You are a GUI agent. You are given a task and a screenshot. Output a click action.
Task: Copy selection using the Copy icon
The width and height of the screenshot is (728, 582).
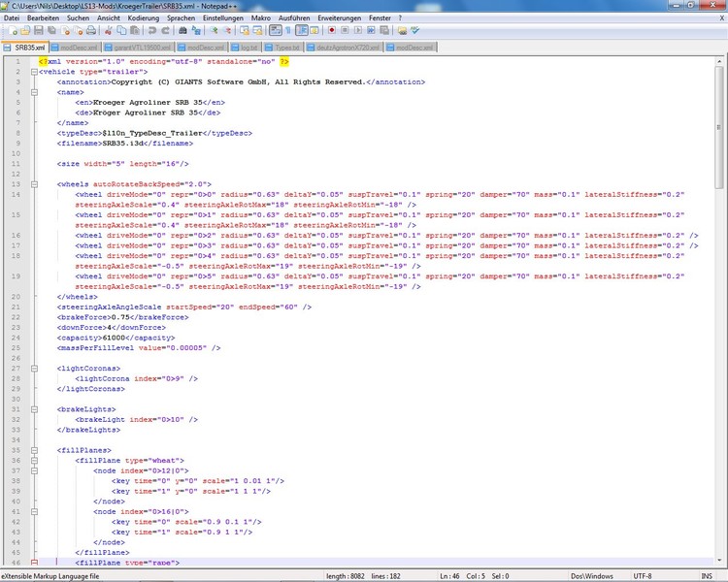click(121, 31)
